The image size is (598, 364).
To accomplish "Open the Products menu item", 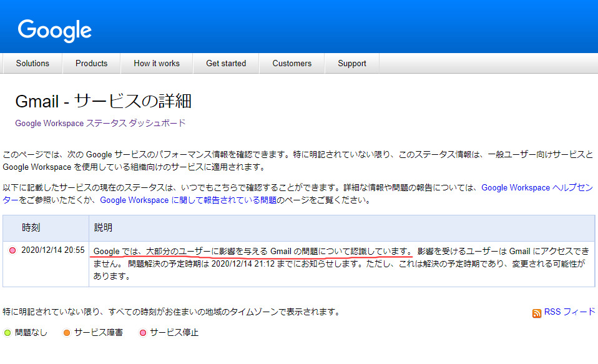I will point(92,63).
